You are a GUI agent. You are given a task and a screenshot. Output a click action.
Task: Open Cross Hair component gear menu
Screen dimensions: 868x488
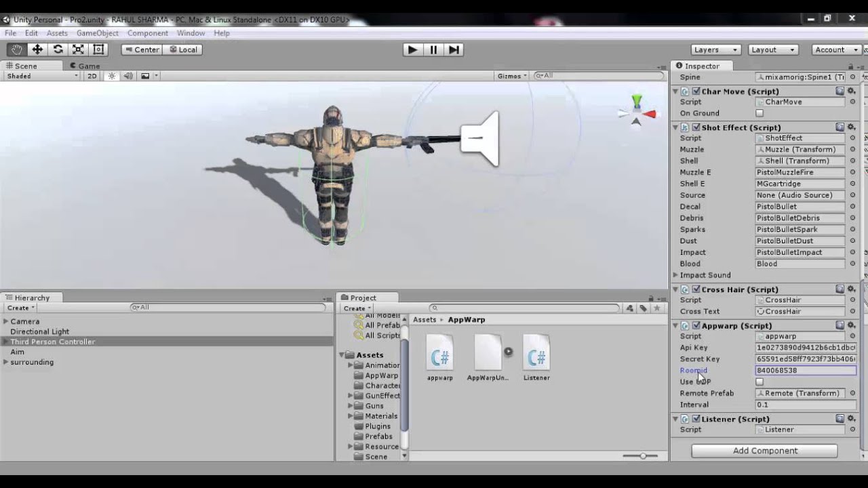852,289
